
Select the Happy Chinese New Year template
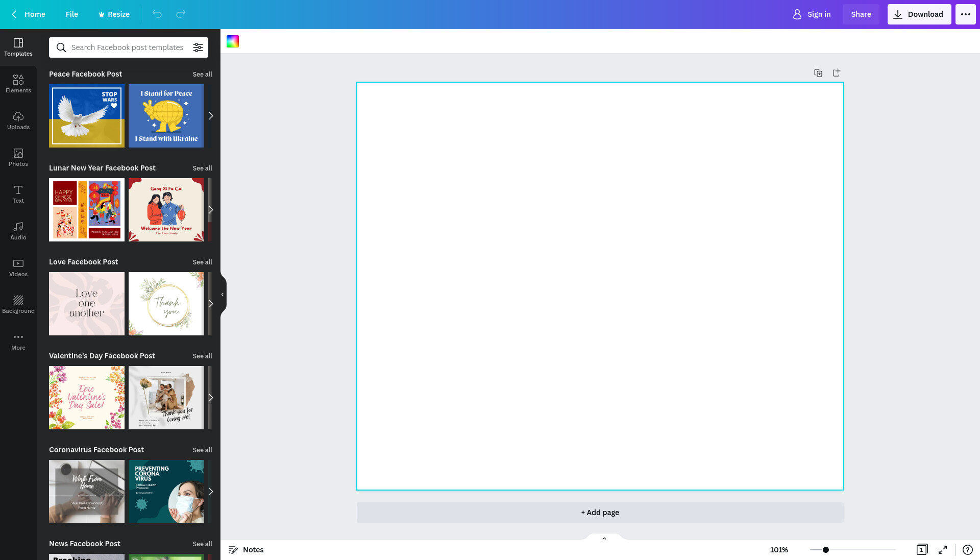(x=87, y=210)
